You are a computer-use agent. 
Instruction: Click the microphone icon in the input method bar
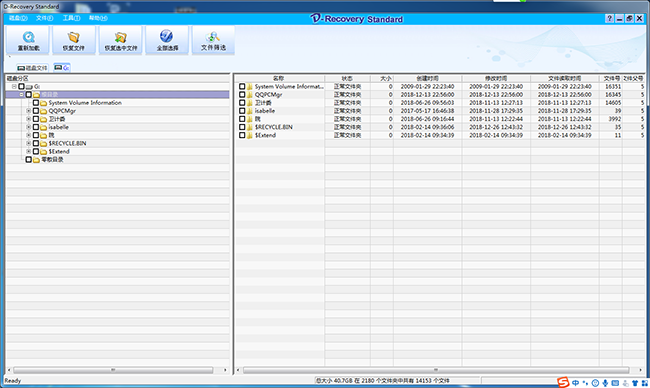click(x=605, y=383)
